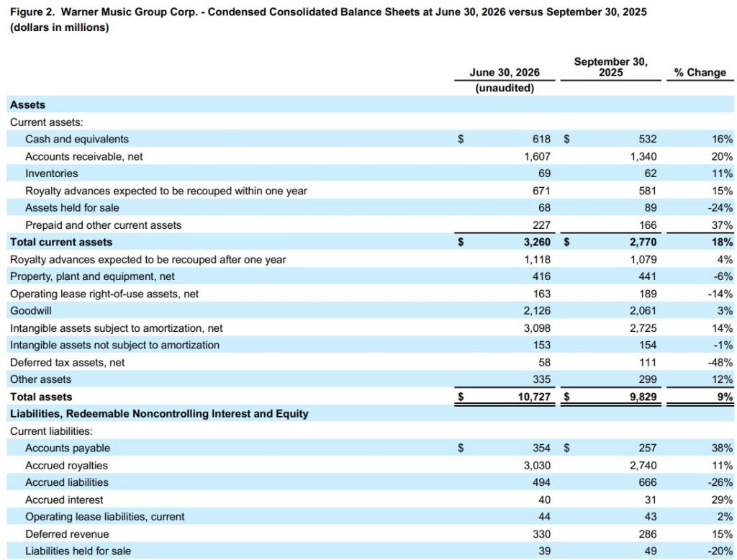Select the Accrued royalties value 3,030
Viewport: 737px width, 560px height.
[537, 466]
